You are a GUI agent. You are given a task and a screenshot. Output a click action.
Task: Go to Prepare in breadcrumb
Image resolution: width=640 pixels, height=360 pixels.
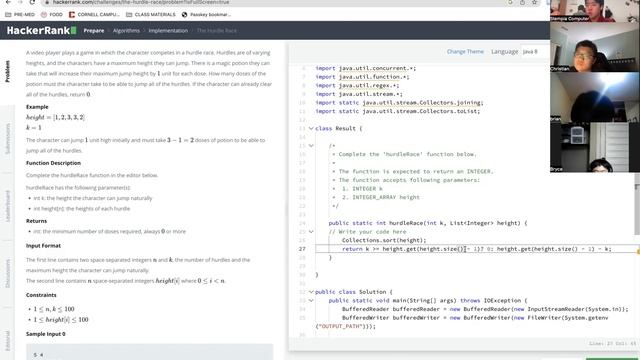point(94,31)
